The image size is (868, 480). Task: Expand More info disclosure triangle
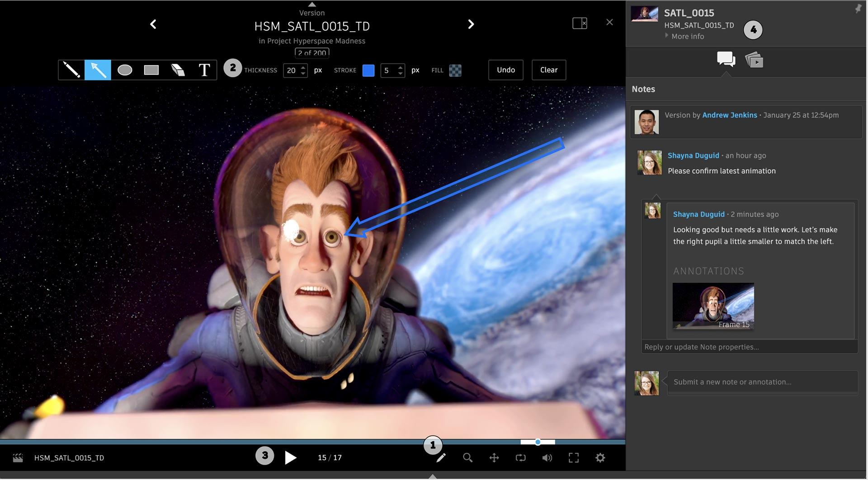point(666,36)
